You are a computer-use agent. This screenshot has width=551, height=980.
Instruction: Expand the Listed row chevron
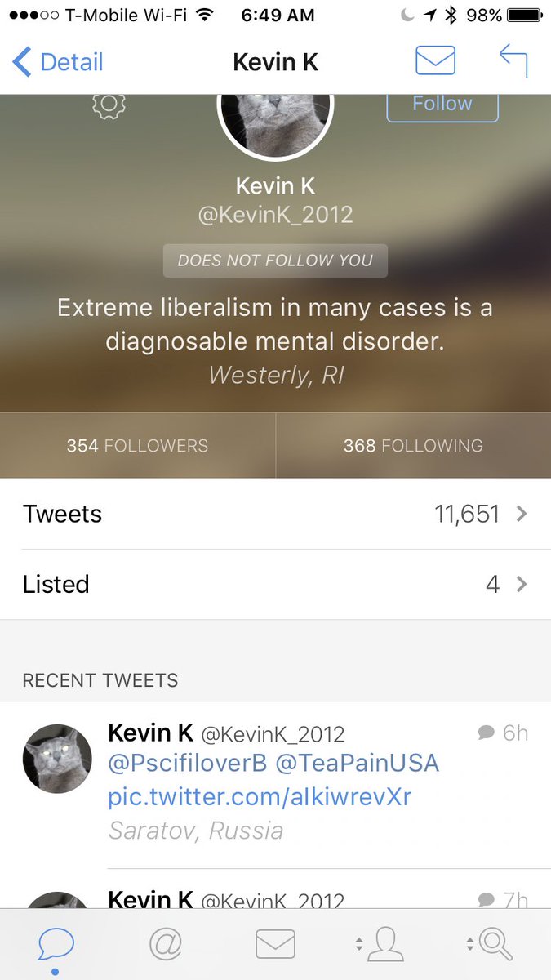coord(522,584)
